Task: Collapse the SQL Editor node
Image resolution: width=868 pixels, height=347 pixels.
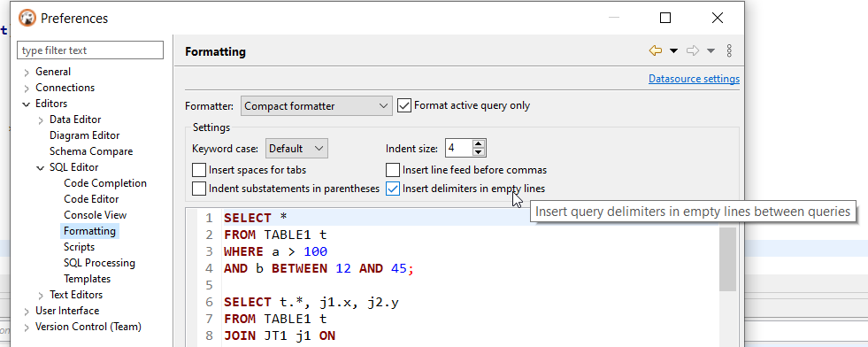Action: point(41,167)
